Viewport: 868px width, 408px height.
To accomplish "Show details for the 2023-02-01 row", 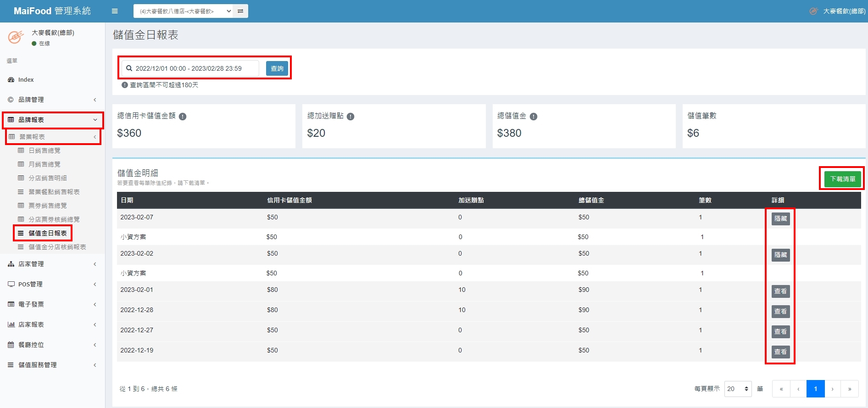I will [780, 291].
